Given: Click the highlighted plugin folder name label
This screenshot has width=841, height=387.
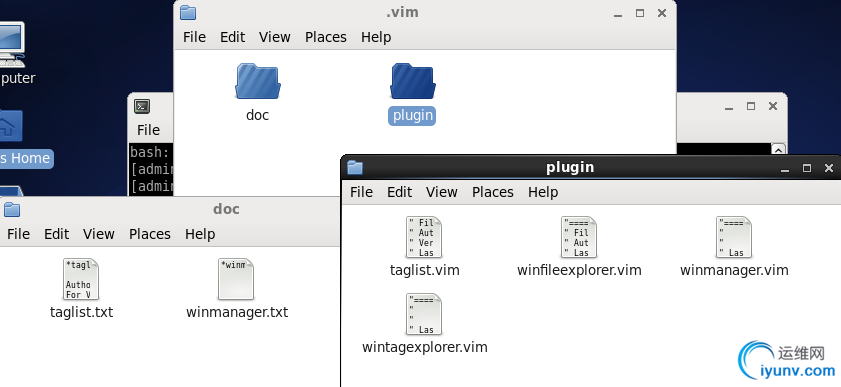Looking at the screenshot, I should pos(412,115).
